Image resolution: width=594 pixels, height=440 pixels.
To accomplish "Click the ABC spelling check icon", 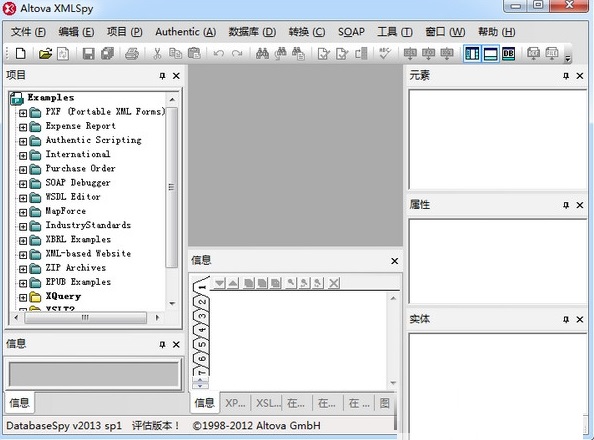I will (385, 53).
